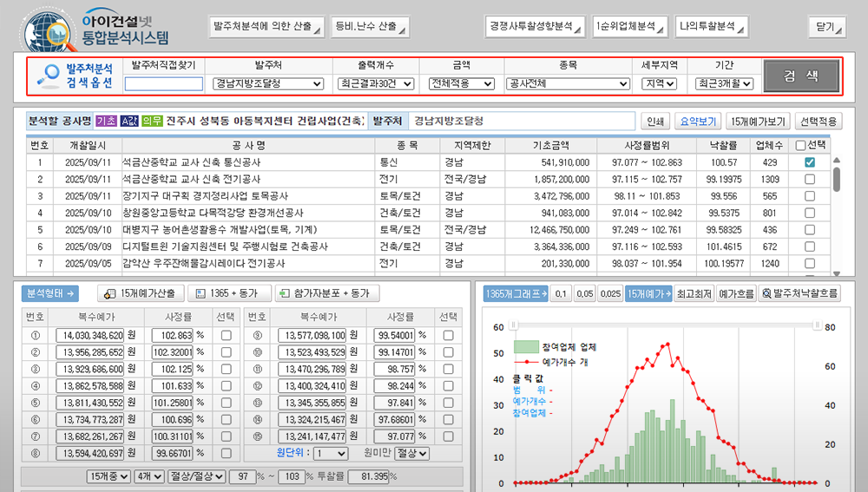Open the 절상/절상 dropdown
Viewport: 868px width, 492px height.
coord(196,476)
